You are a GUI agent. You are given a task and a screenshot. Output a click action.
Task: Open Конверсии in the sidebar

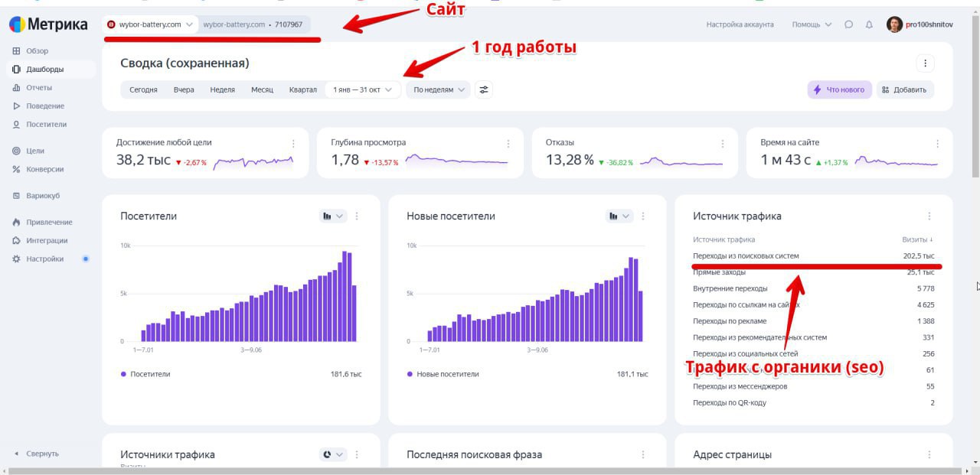(44, 169)
